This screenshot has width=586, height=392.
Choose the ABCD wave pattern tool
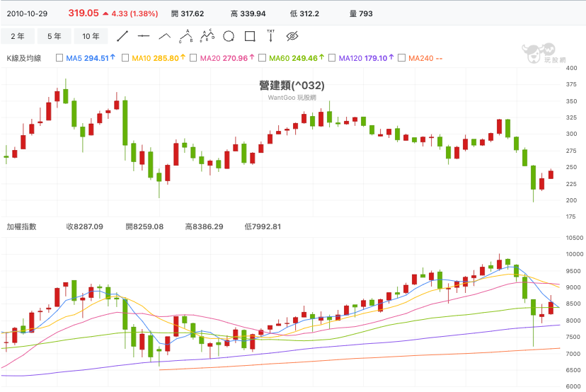[207, 36]
